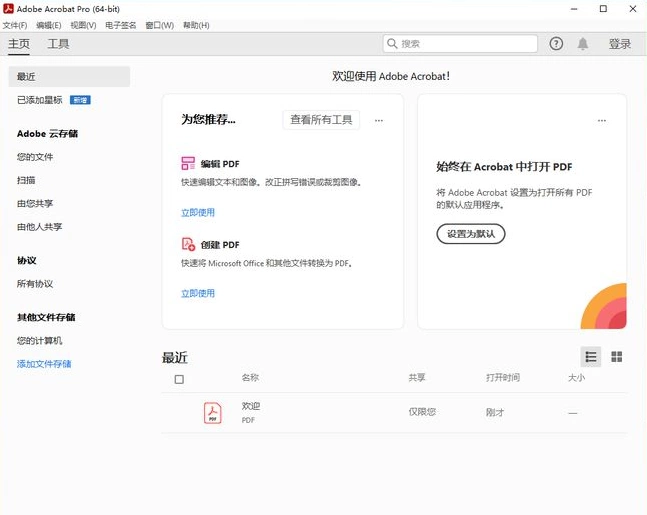Open the 窗口(W) menu
Image resolution: width=647 pixels, height=515 pixels.
(x=159, y=26)
